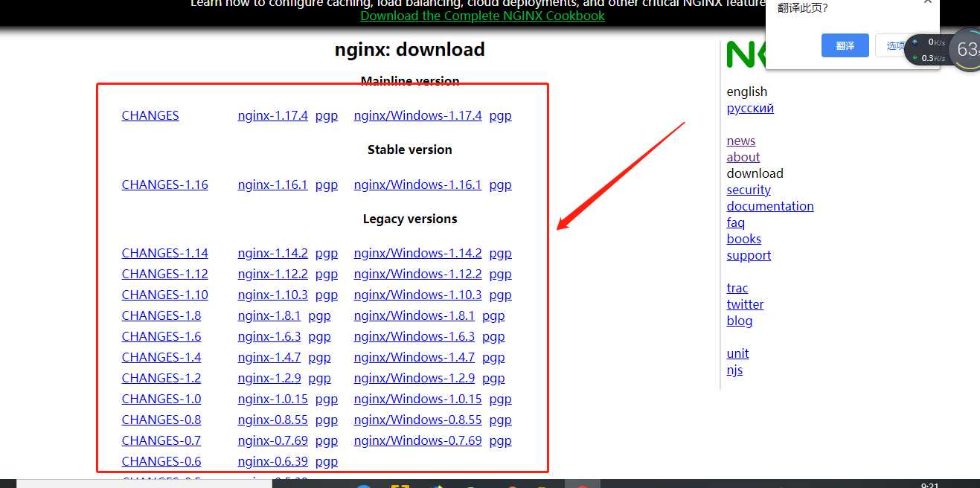The image size is (980, 488).
Task: Open the twitter link
Action: 745,304
